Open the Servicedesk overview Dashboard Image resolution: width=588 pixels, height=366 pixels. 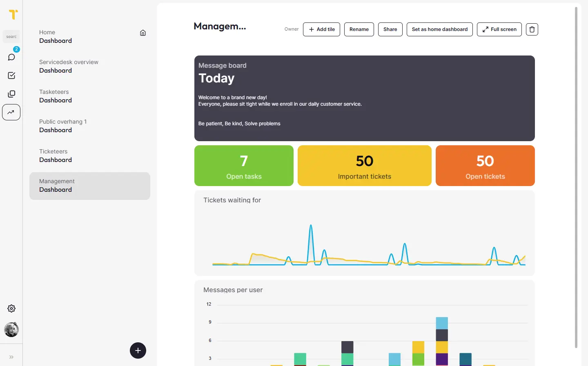click(x=90, y=67)
